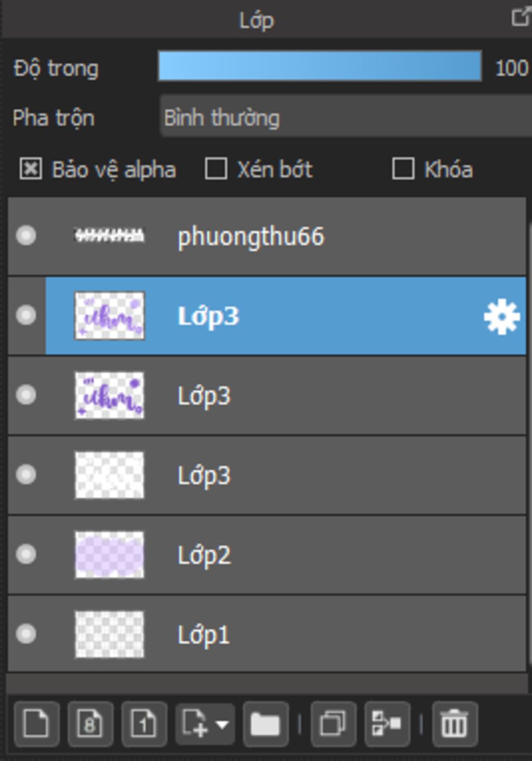
Task: Select the Lớp1 layer
Action: click(267, 634)
